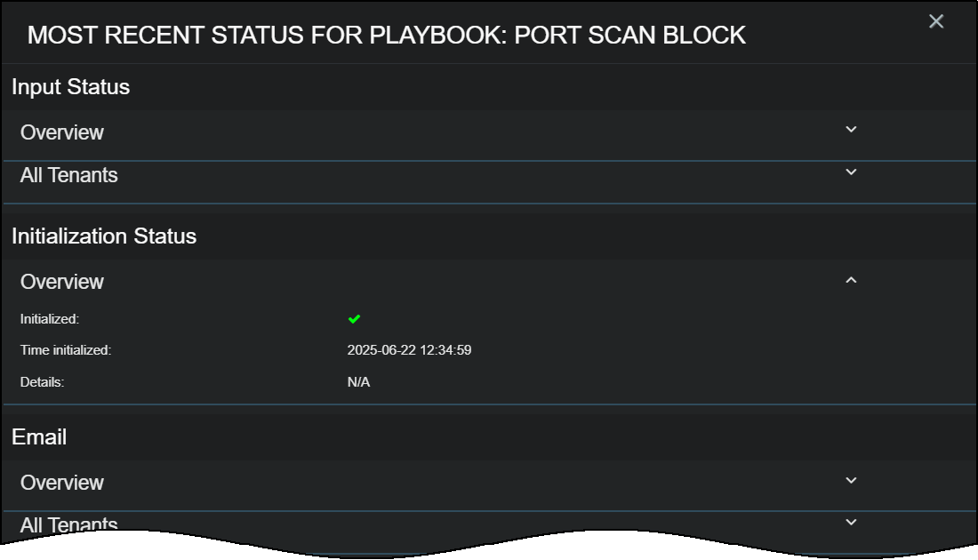Viewport: 978px width, 560px height.
Task: Close the playbook status dialog
Action: [935, 21]
